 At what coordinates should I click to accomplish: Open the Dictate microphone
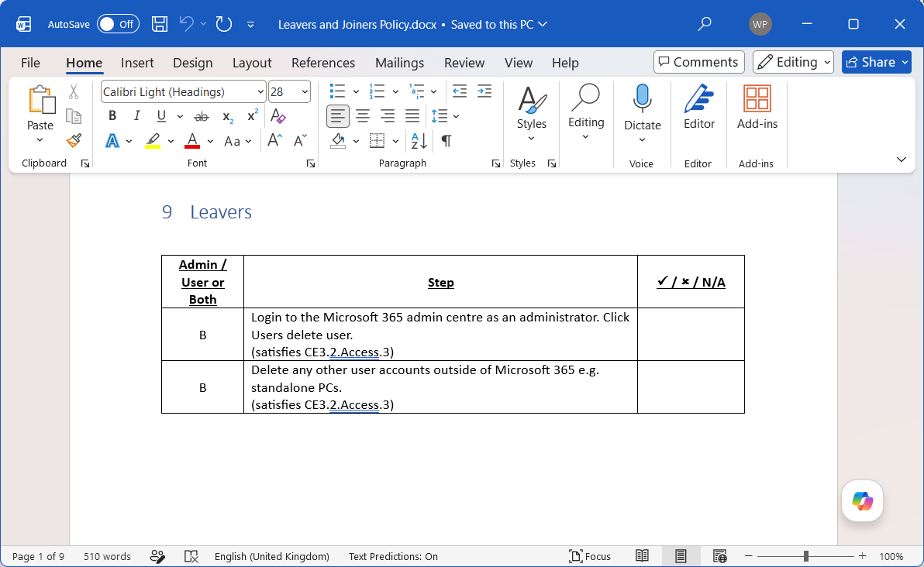[x=642, y=107]
